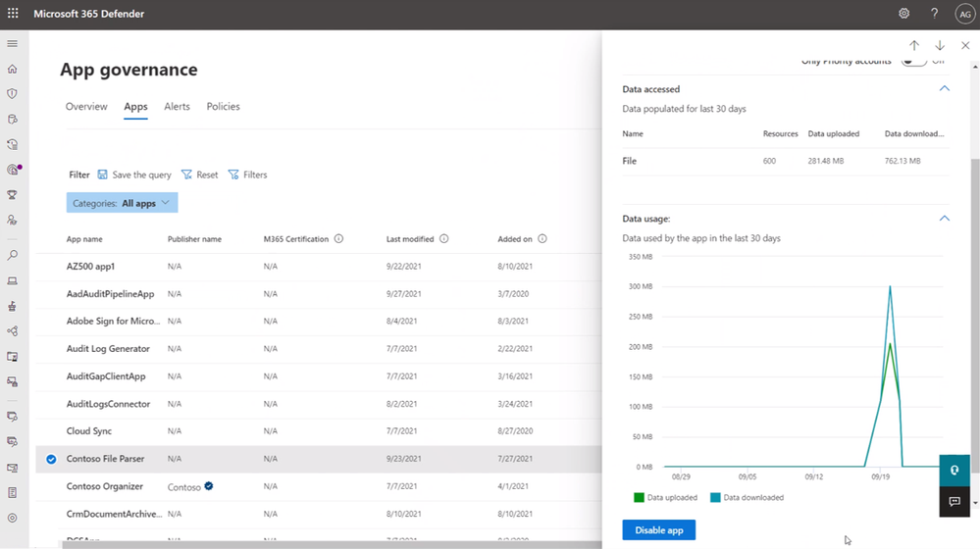Viewport: 980px width, 549px height.
Task: Switch to the Policies tab
Action: click(223, 106)
